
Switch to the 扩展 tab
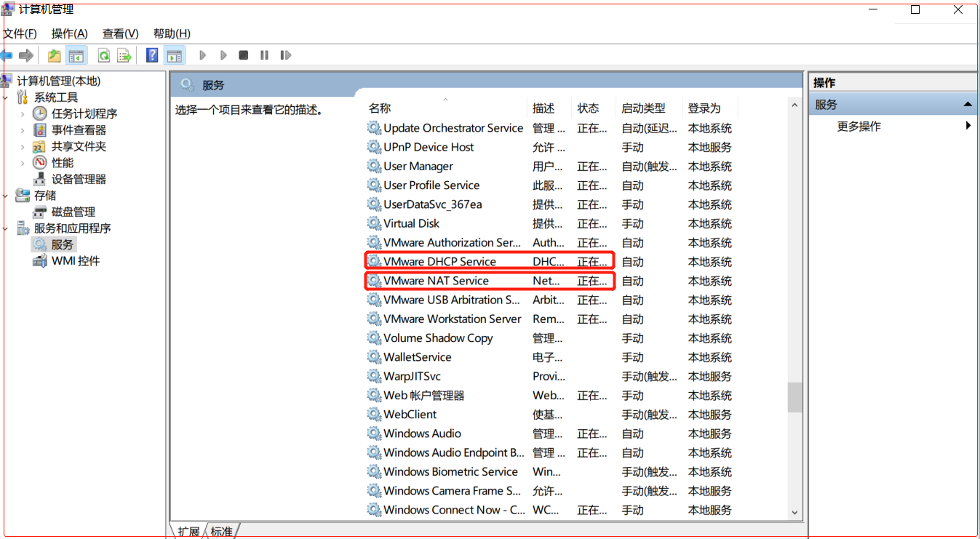click(188, 532)
